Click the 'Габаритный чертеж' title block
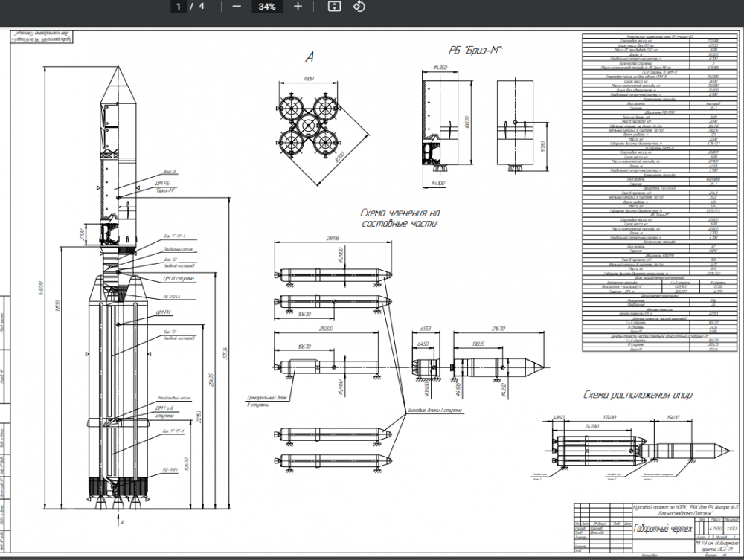The width and height of the screenshot is (744, 560). tap(663, 529)
